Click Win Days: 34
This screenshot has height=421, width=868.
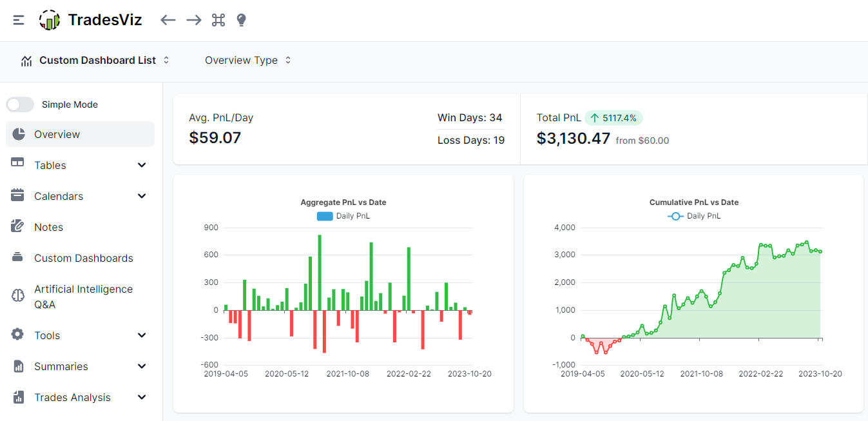470,117
